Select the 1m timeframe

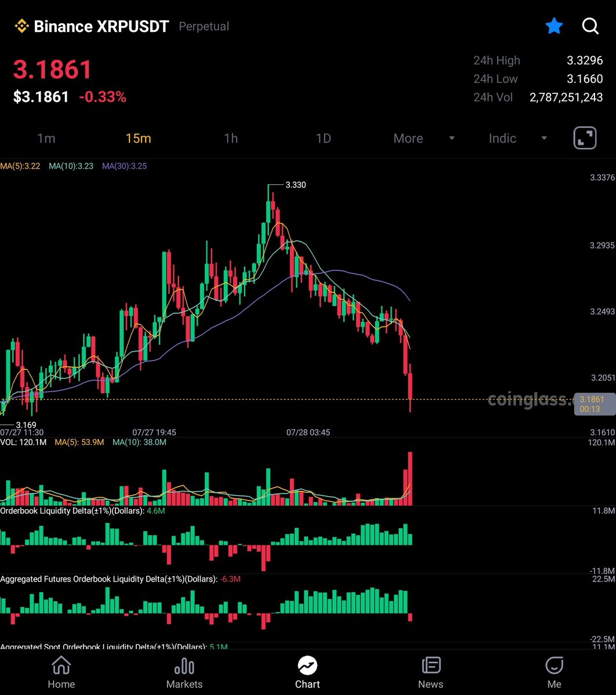tap(46, 138)
